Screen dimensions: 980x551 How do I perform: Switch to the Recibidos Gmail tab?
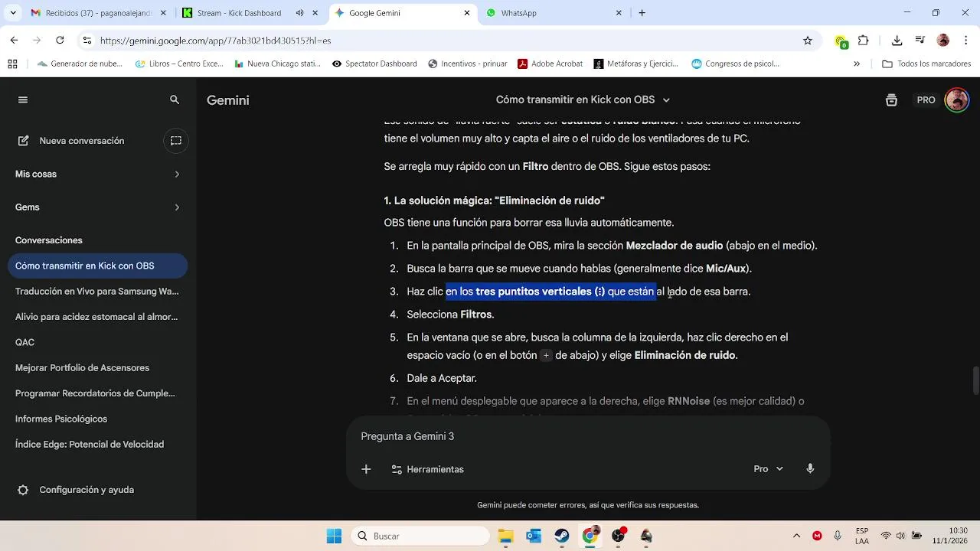[x=98, y=13]
